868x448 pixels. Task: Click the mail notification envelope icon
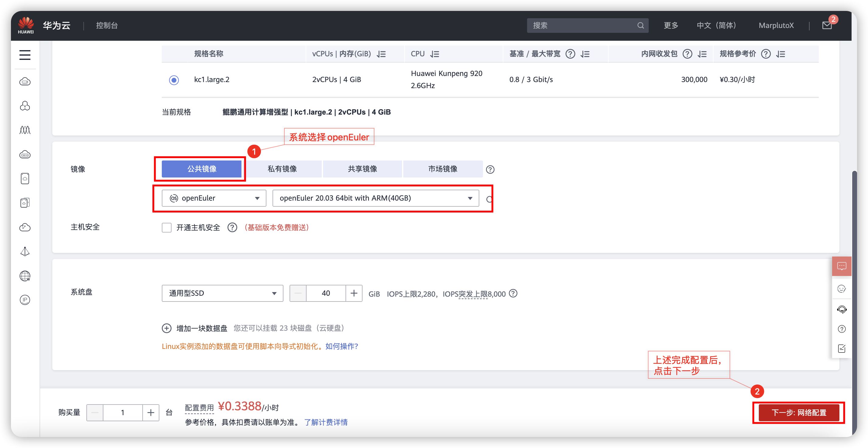click(x=827, y=26)
